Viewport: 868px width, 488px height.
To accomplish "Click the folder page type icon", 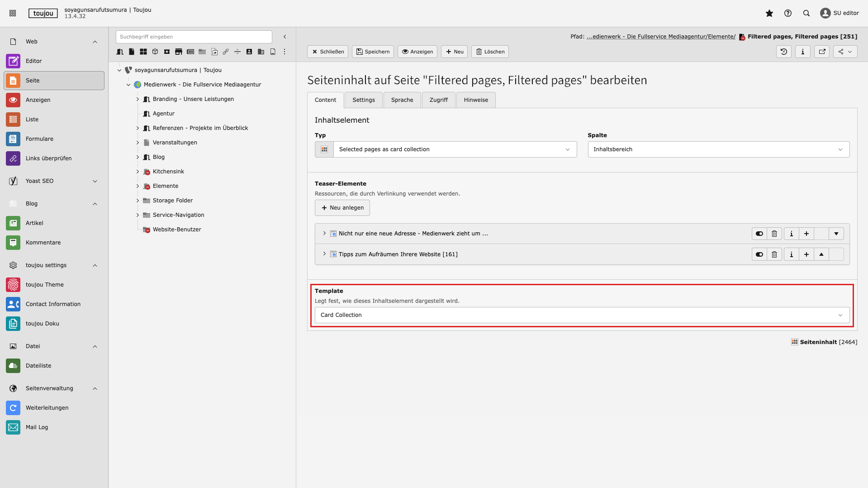I will coord(202,52).
